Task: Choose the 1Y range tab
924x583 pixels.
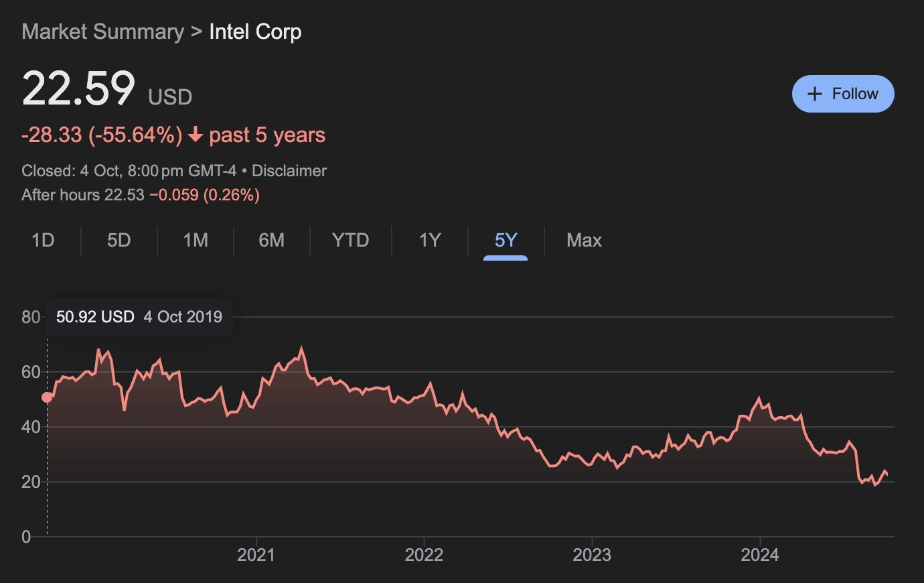Action: (x=430, y=240)
